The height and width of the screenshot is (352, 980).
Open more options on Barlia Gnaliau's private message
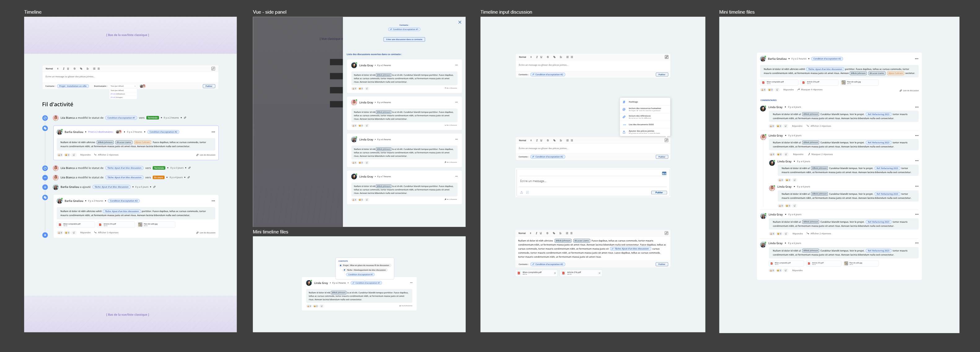tap(213, 132)
